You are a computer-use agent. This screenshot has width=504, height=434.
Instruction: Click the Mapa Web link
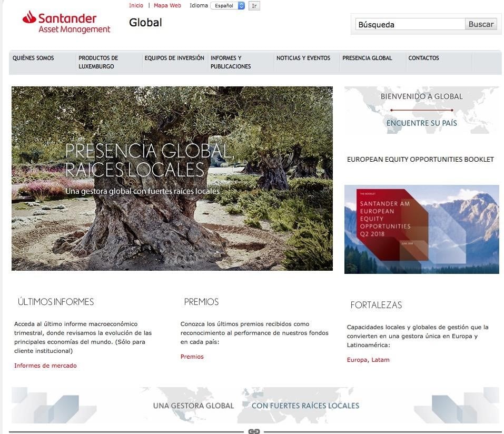(167, 5)
